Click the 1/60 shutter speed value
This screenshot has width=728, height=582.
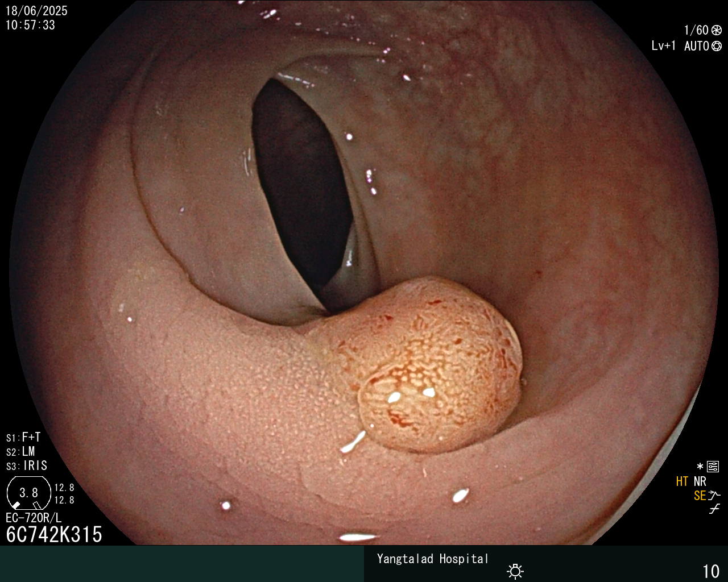click(696, 30)
